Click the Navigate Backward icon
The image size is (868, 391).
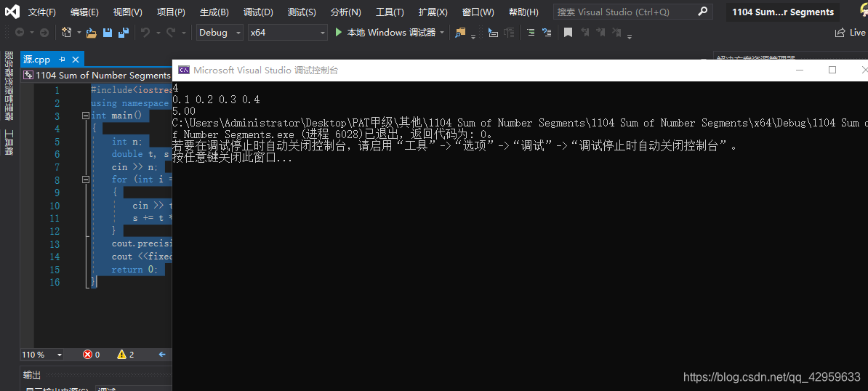coord(20,33)
